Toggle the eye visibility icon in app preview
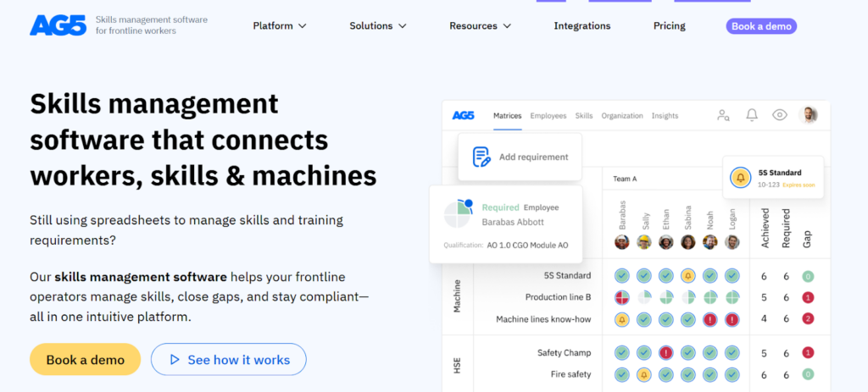Image resolution: width=868 pixels, height=392 pixels. click(x=780, y=115)
